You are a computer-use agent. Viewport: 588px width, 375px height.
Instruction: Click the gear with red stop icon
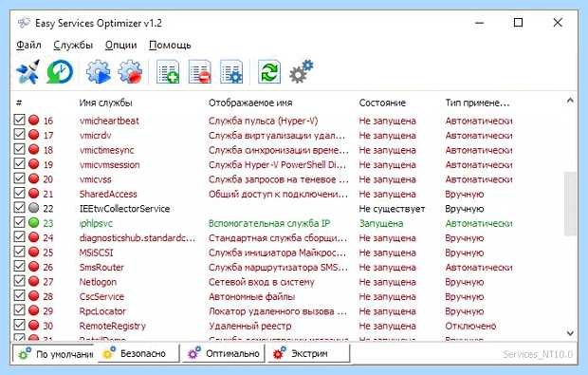130,71
